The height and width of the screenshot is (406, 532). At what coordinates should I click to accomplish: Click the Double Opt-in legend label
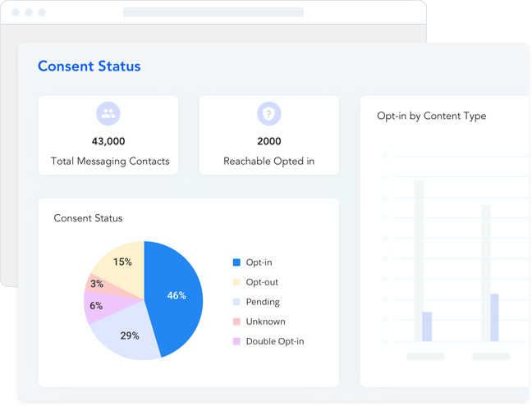pos(275,341)
